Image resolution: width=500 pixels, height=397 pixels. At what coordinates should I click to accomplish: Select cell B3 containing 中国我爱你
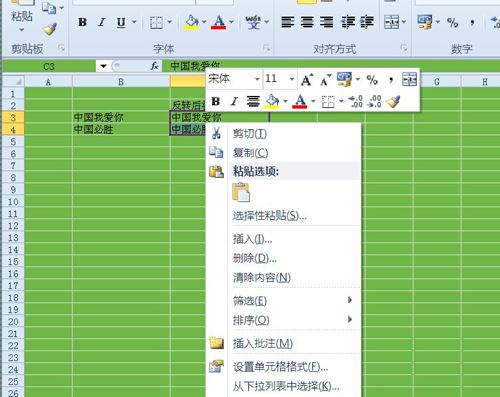(121, 117)
